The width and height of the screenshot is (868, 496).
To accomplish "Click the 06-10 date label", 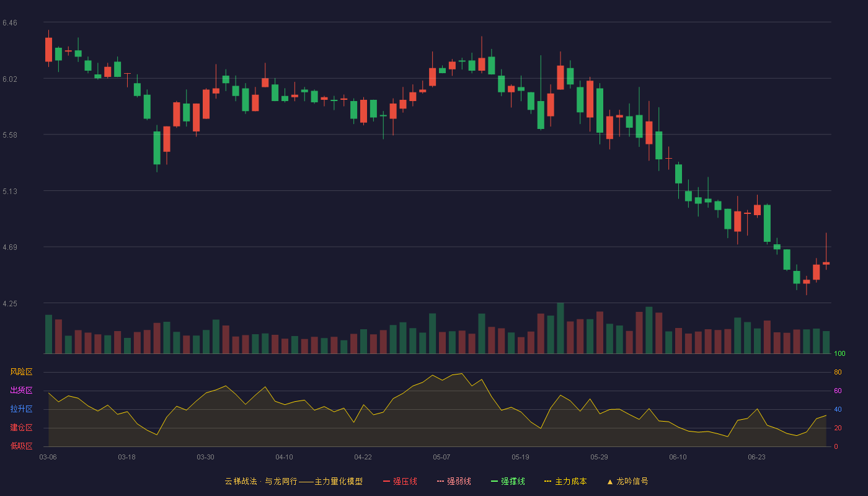I will click(x=678, y=457).
